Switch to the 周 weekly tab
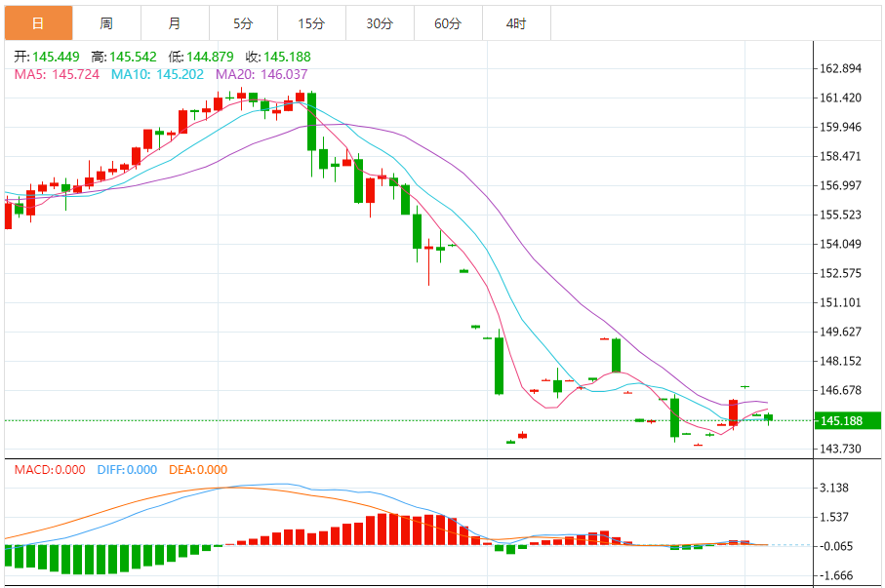This screenshot has height=588, width=885. pyautogui.click(x=106, y=23)
